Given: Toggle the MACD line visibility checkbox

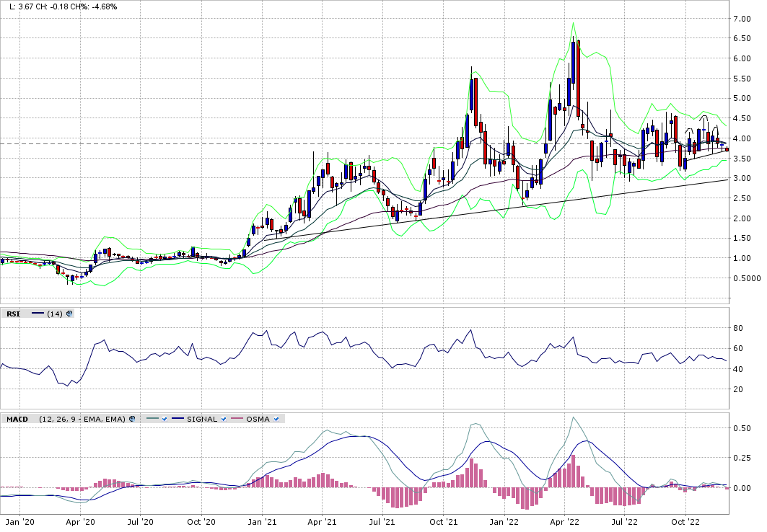Looking at the screenshot, I should click(165, 419).
